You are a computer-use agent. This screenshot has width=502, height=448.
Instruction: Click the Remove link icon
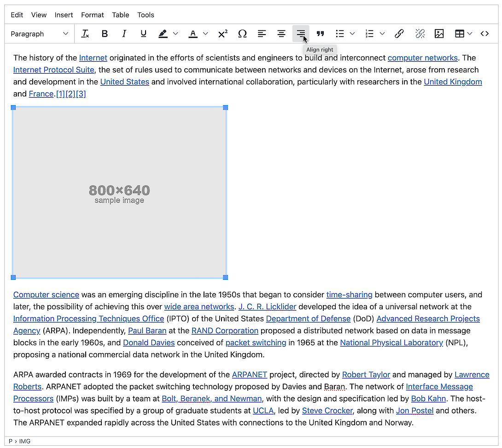pos(420,34)
